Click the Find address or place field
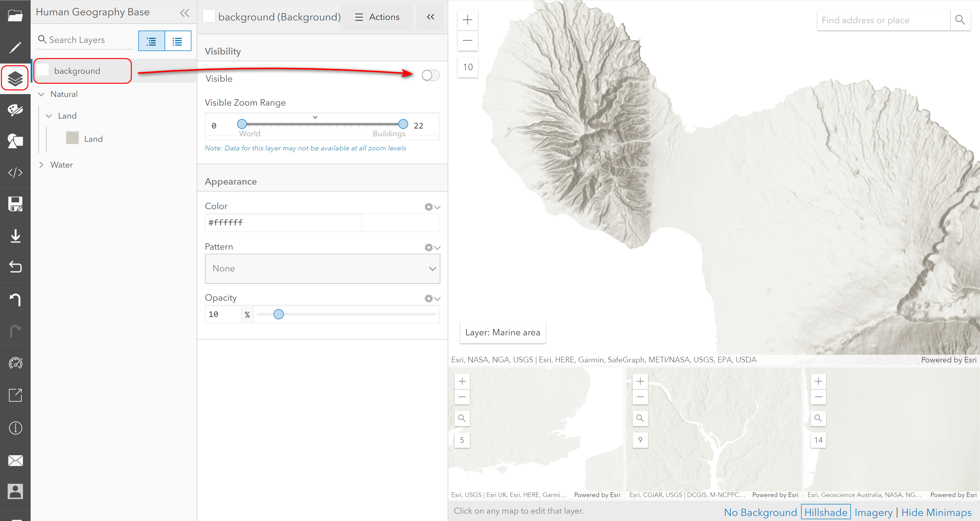980x521 pixels. pyautogui.click(x=884, y=20)
